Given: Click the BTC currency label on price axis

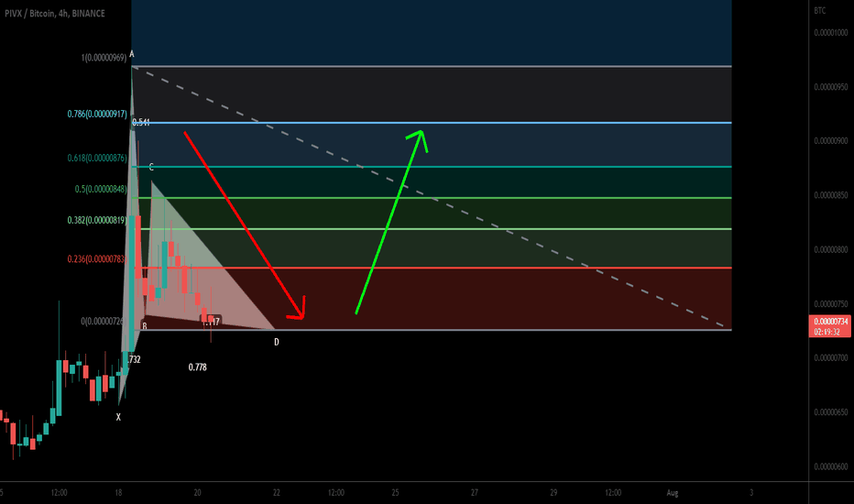Looking at the screenshot, I should [x=820, y=10].
